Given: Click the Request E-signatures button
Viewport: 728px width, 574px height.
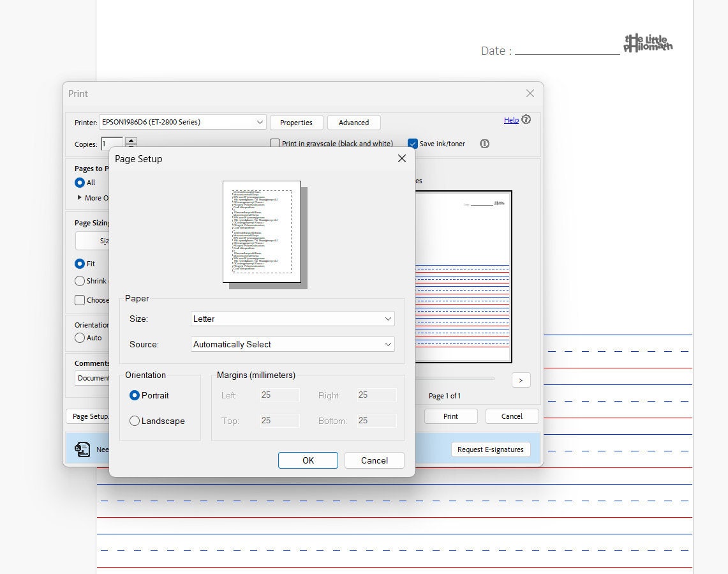Looking at the screenshot, I should tap(490, 449).
